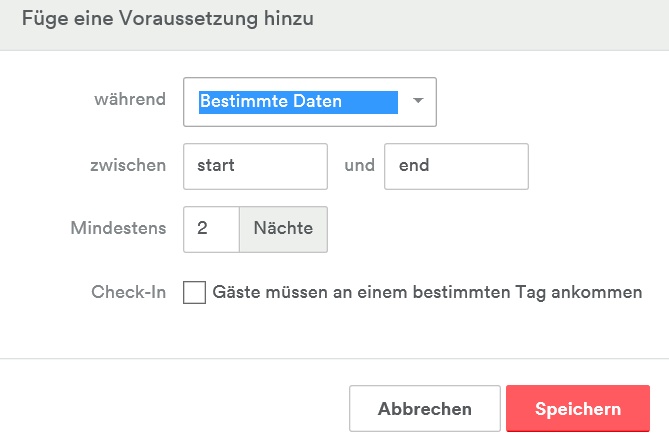Viewport: 669px width, 447px height.
Task: Click the 'Nächte' unit addon
Action: coord(283,229)
